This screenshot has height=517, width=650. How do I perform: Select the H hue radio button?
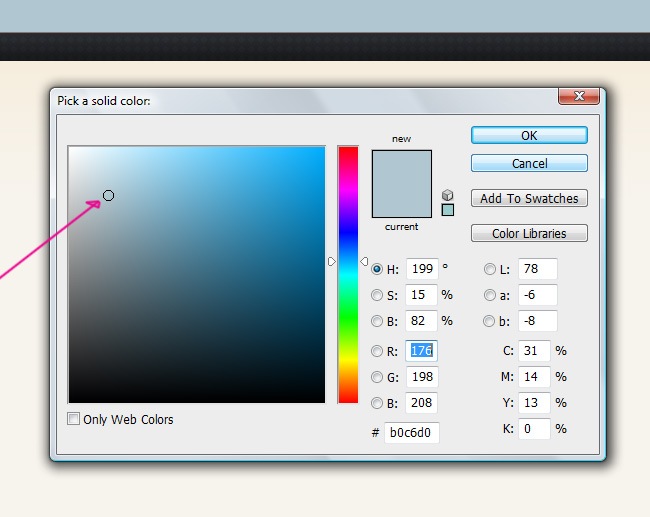point(377,268)
